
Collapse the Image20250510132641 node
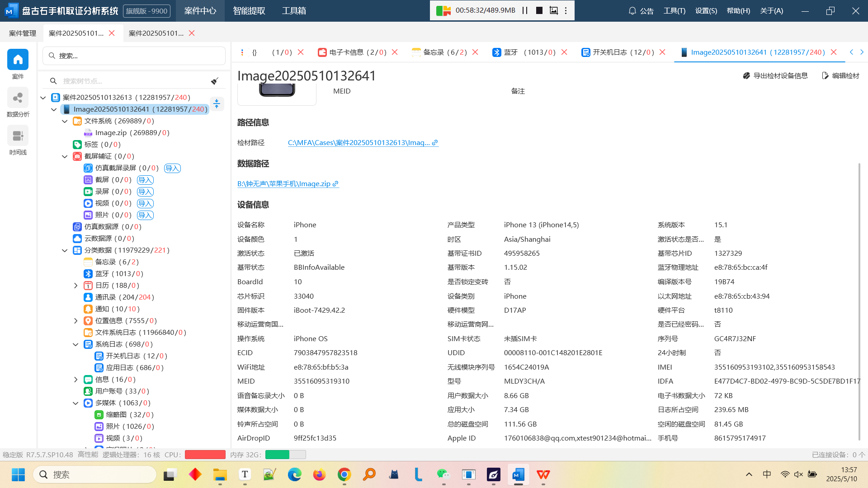[54, 109]
